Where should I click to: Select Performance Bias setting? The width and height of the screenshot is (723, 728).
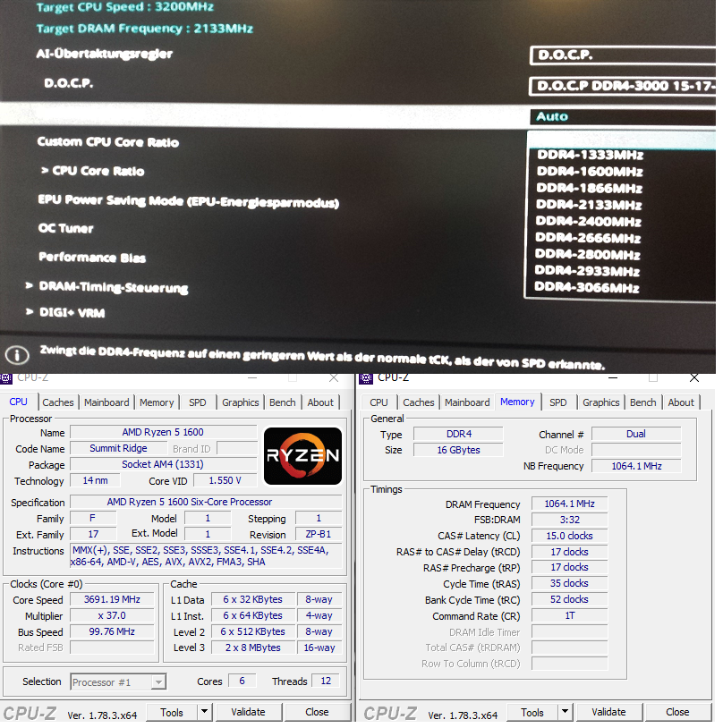click(92, 258)
